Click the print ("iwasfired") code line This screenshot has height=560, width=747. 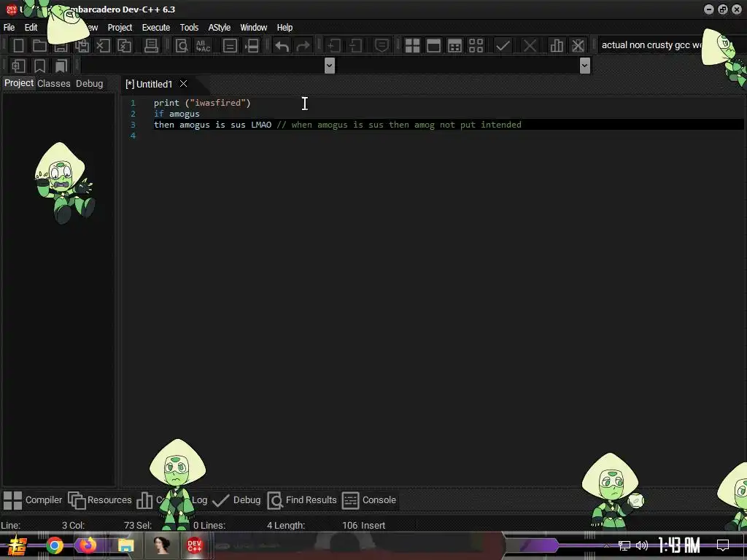click(x=202, y=103)
